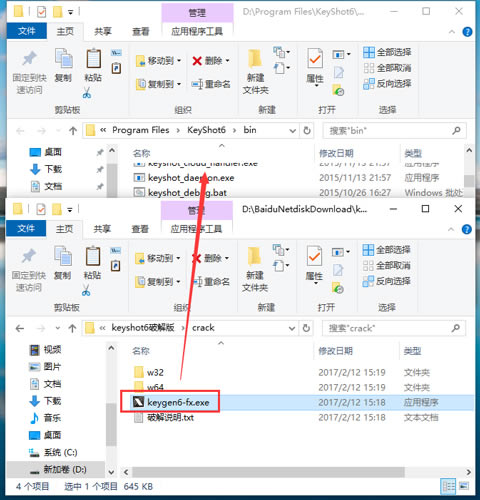Screen dimensions: 480x500
Task: Open the Share (共享) tab in the bin window
Action: pos(103,32)
